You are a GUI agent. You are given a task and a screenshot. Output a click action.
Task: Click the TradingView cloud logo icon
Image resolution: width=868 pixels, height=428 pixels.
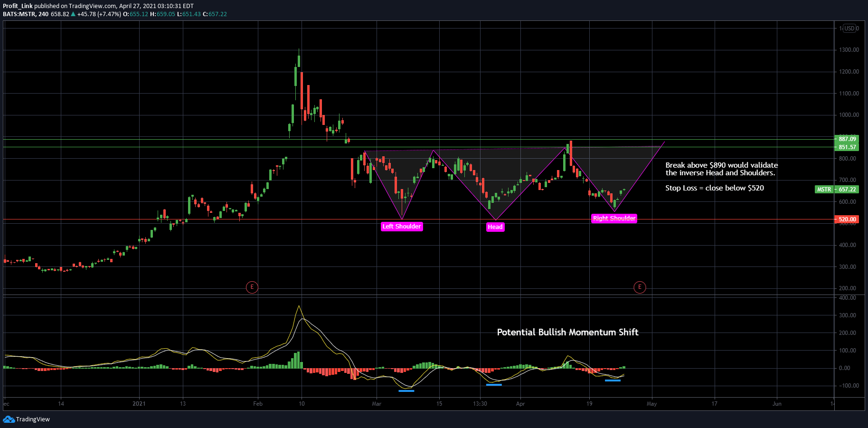click(9, 419)
